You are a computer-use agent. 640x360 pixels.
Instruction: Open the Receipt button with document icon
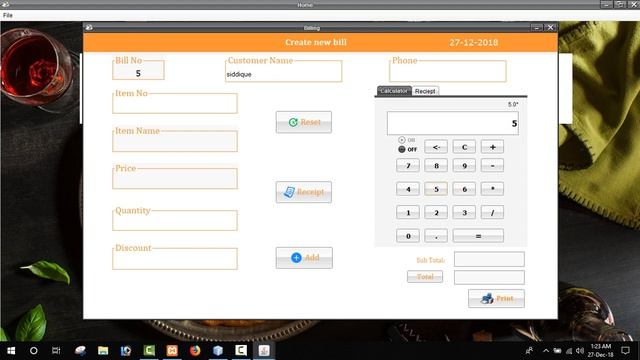(304, 192)
